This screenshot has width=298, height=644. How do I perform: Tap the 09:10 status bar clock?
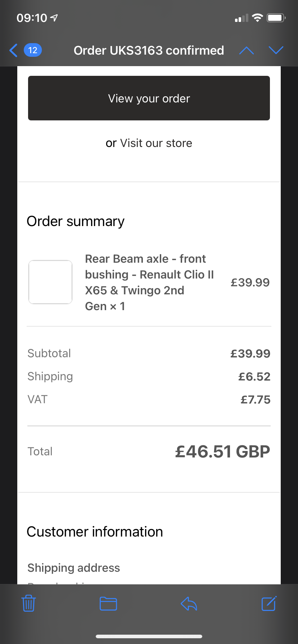coord(32,18)
